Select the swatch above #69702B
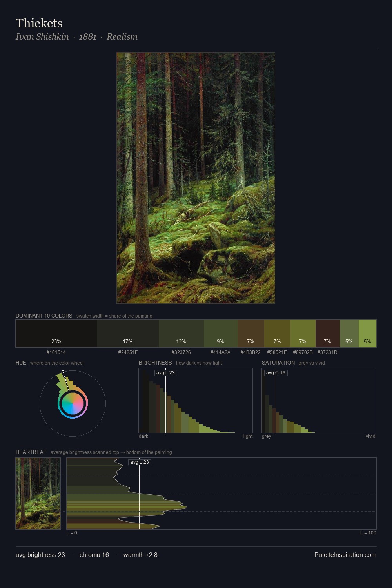 [303, 334]
